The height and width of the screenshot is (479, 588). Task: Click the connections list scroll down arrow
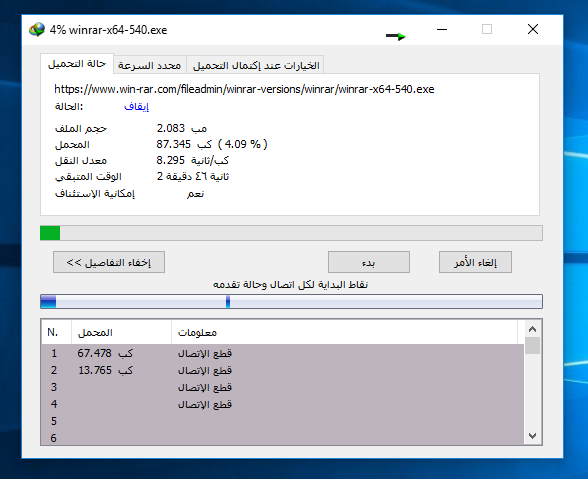(532, 436)
